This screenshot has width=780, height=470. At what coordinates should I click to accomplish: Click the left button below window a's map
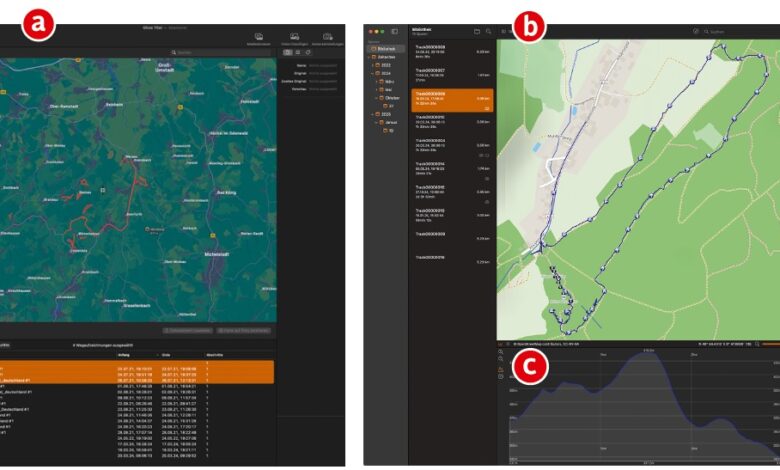[x=188, y=331]
